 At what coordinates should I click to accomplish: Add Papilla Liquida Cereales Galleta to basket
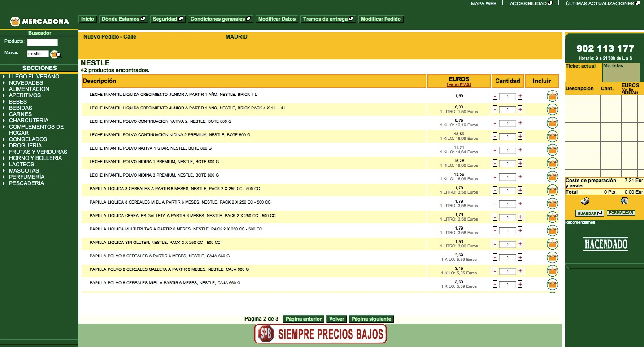pyautogui.click(x=553, y=217)
